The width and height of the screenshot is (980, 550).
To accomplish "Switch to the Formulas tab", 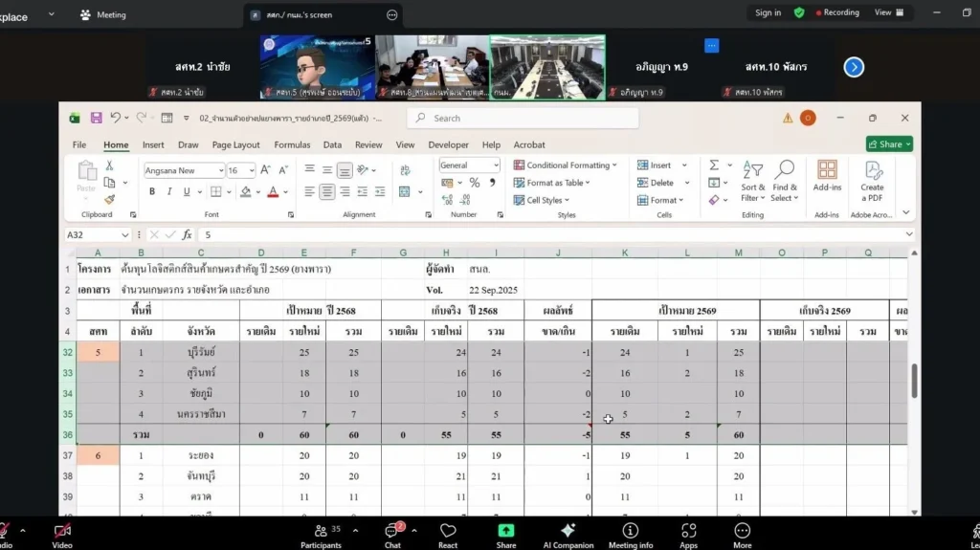I will pos(292,145).
